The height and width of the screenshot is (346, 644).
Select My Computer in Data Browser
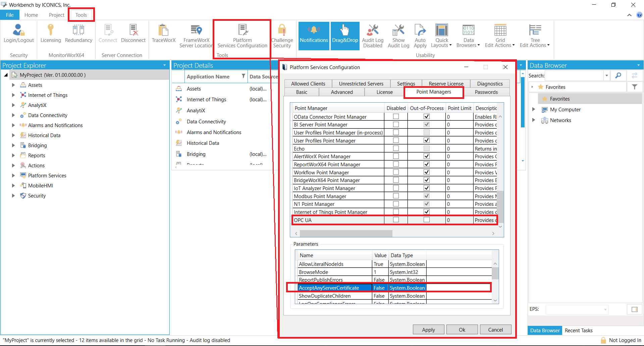(565, 110)
